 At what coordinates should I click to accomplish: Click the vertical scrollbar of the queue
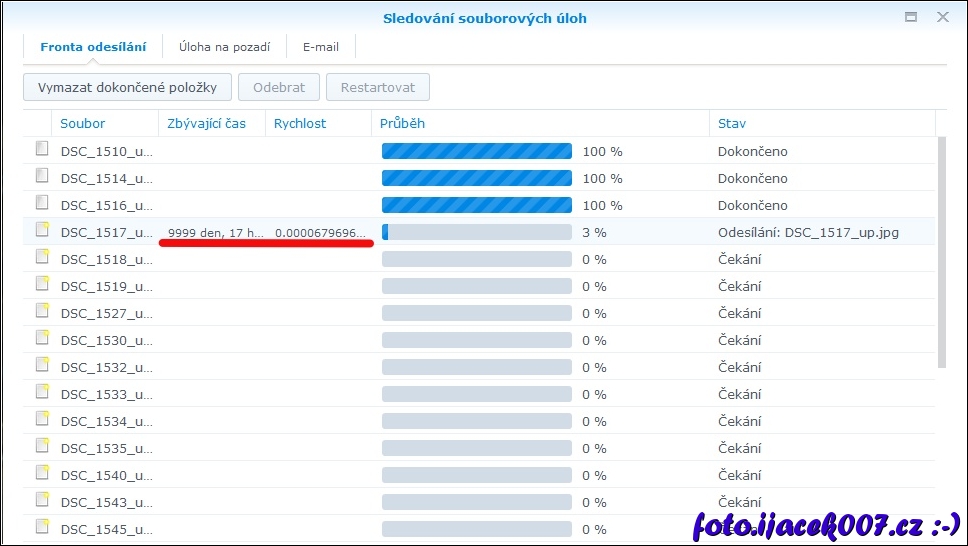(941, 252)
